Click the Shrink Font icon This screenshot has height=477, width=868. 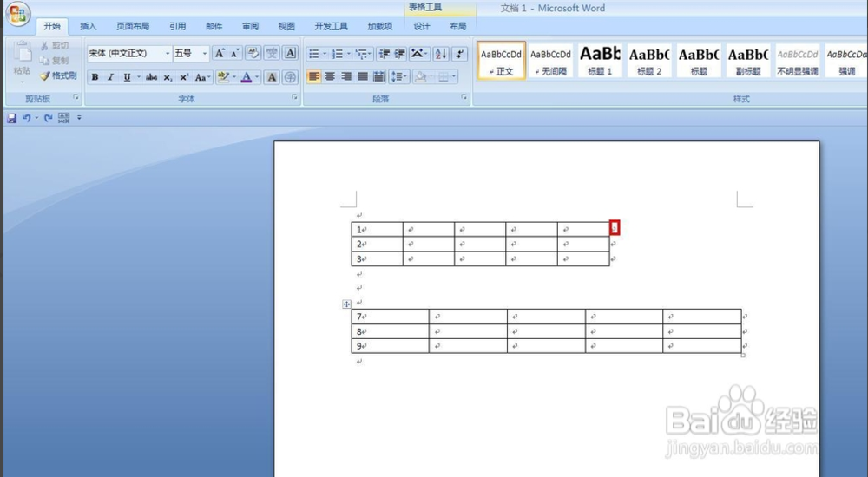click(x=234, y=53)
